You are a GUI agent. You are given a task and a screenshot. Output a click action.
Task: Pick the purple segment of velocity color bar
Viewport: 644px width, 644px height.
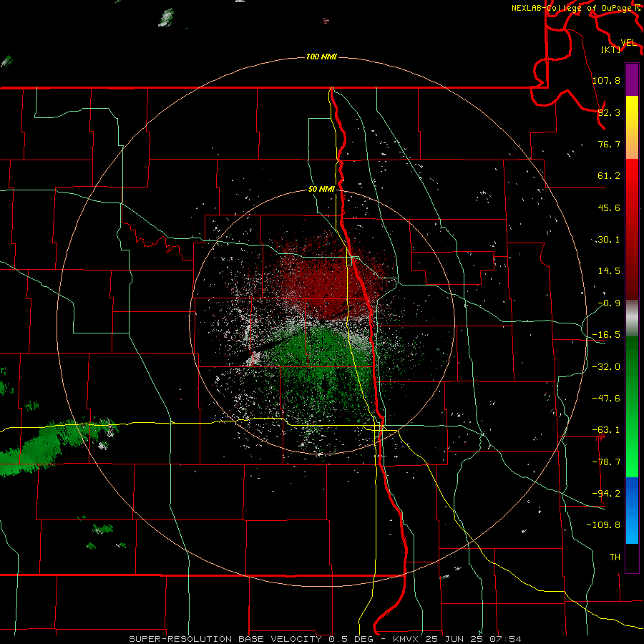(632, 79)
